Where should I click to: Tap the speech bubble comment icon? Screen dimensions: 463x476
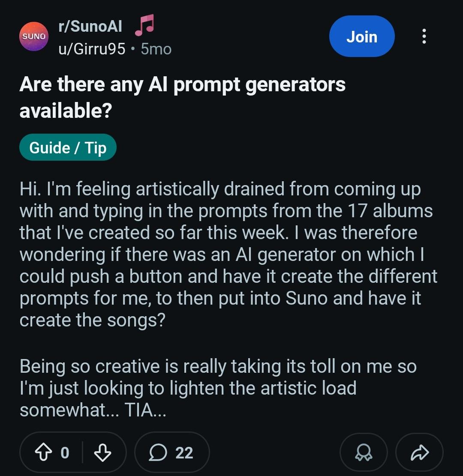(157, 453)
